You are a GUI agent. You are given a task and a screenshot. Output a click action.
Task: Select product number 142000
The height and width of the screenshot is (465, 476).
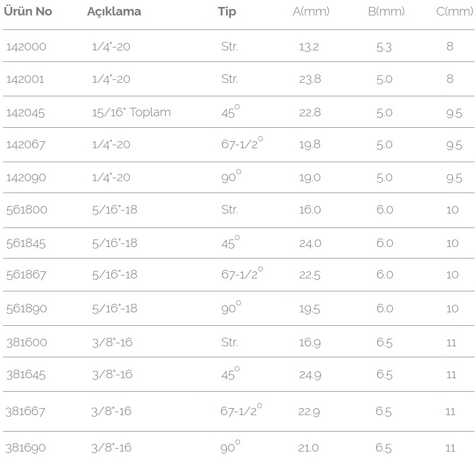[26, 47]
